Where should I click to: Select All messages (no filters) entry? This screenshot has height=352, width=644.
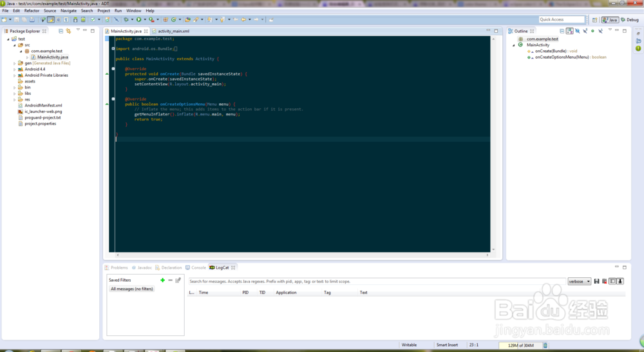point(132,289)
